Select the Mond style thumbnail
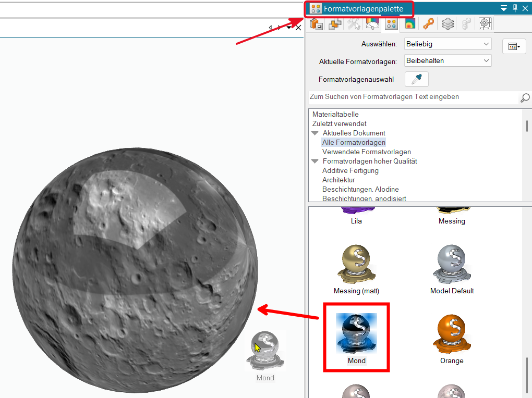The height and width of the screenshot is (398, 532). coord(356,333)
